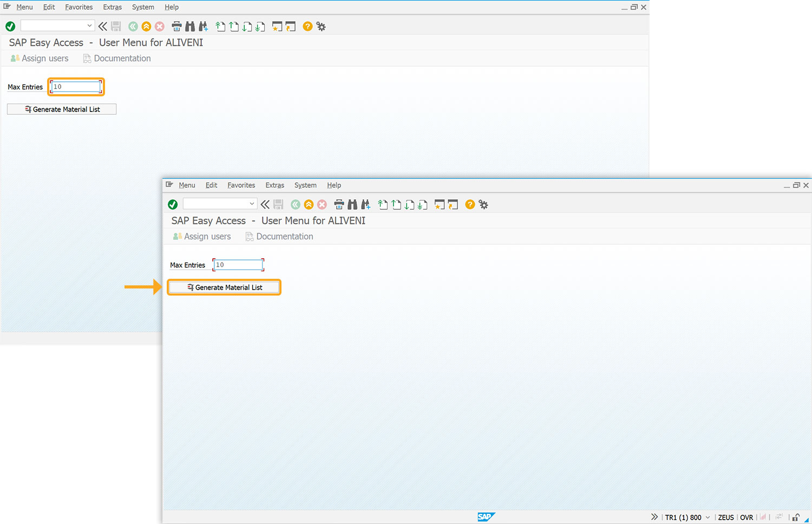
Task: Click Assign users in back window
Action: click(40, 58)
